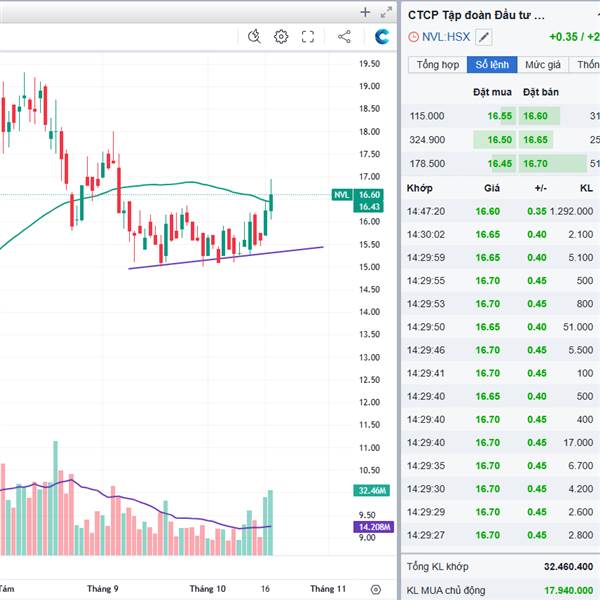Viewport: 600px width, 600px height.
Task: Select the Sổ lệnh tab
Action: pos(493,65)
